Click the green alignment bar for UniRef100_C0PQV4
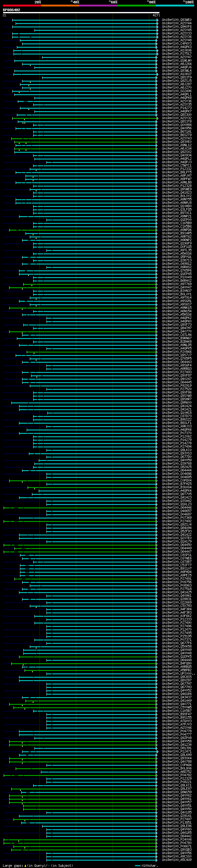The height and width of the screenshot is (868, 197). point(83,481)
